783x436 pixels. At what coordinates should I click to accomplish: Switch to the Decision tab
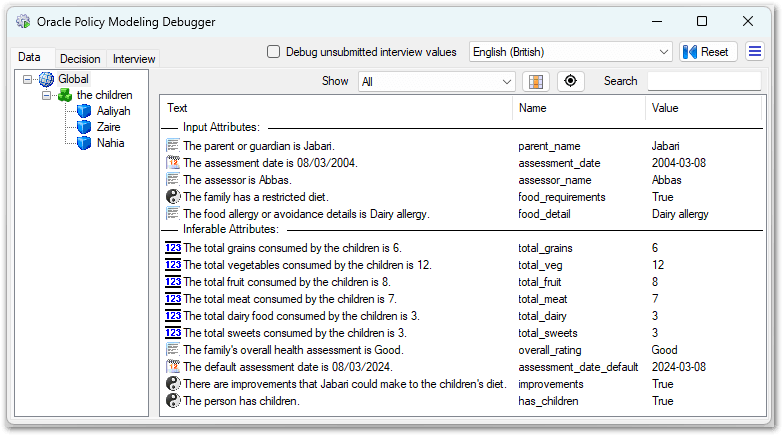pos(80,59)
